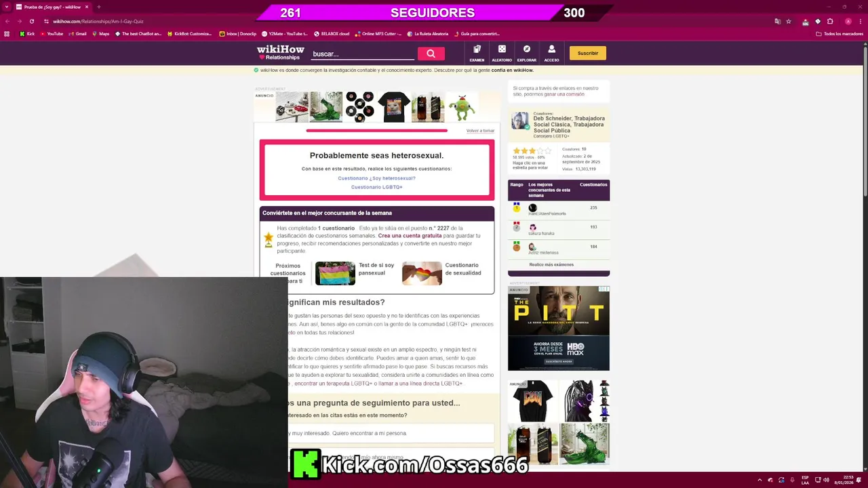The height and width of the screenshot is (488, 868).
Task: Click the Realice más exámenes link
Action: tap(551, 264)
